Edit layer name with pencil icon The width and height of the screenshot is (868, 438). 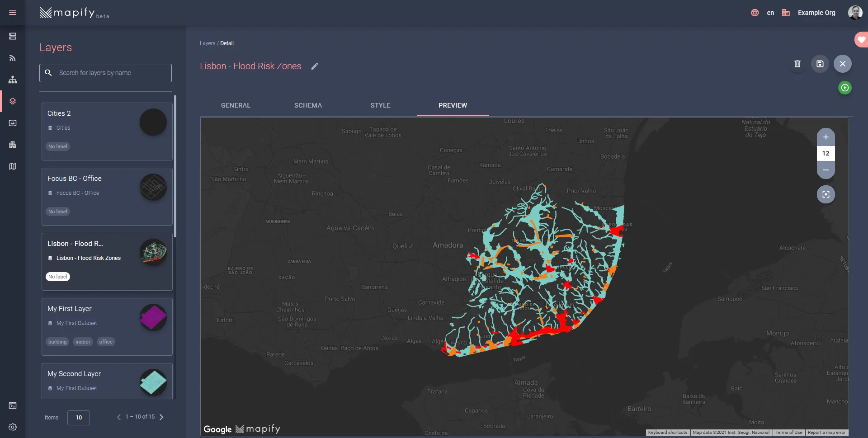click(315, 66)
